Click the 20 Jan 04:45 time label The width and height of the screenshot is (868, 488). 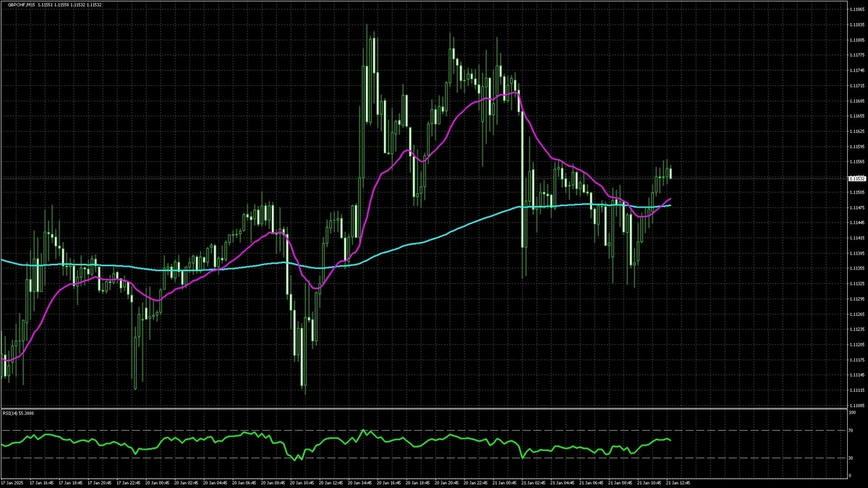[x=216, y=481]
